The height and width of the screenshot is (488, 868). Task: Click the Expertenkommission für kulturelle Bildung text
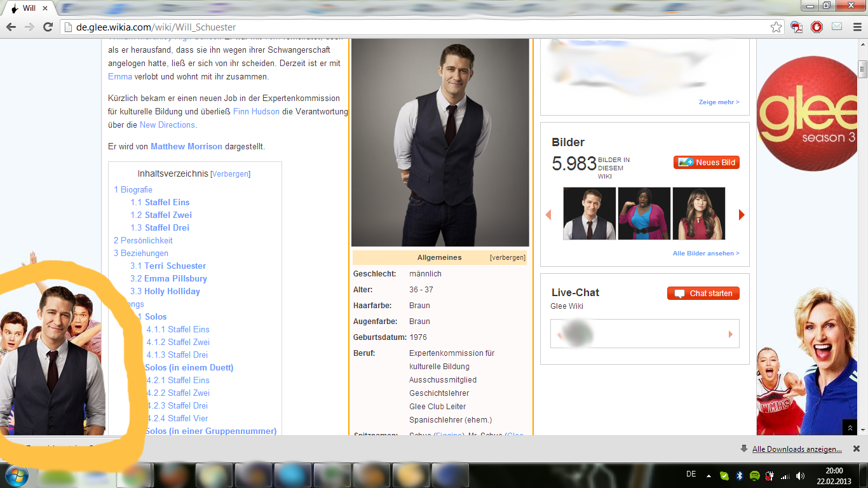(x=452, y=360)
